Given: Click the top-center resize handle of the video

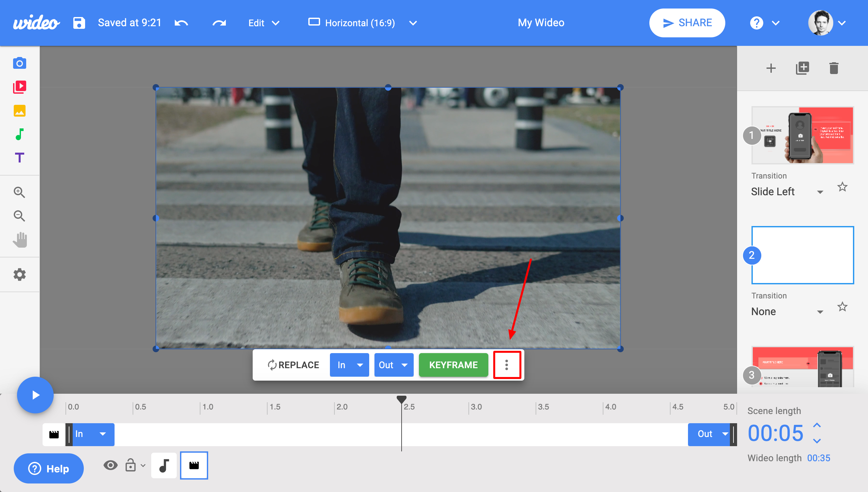Looking at the screenshot, I should 388,87.
